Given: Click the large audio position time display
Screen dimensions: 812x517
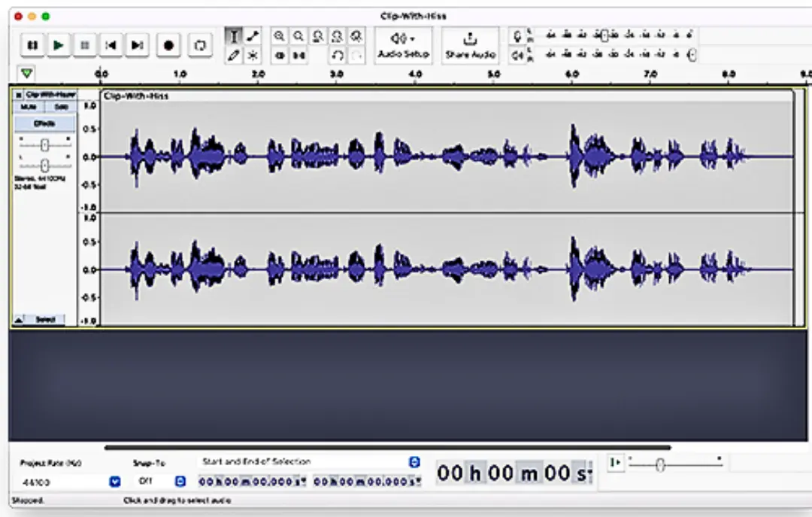Looking at the screenshot, I should [512, 473].
